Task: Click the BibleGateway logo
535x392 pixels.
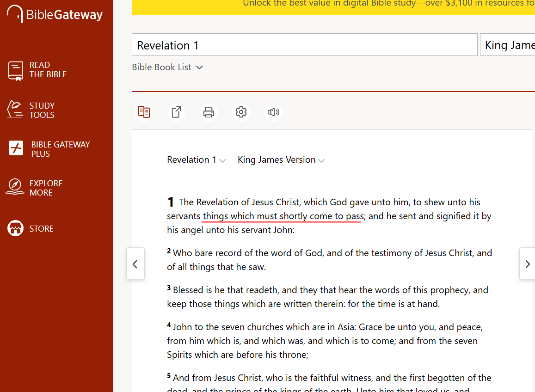Action: (x=55, y=14)
